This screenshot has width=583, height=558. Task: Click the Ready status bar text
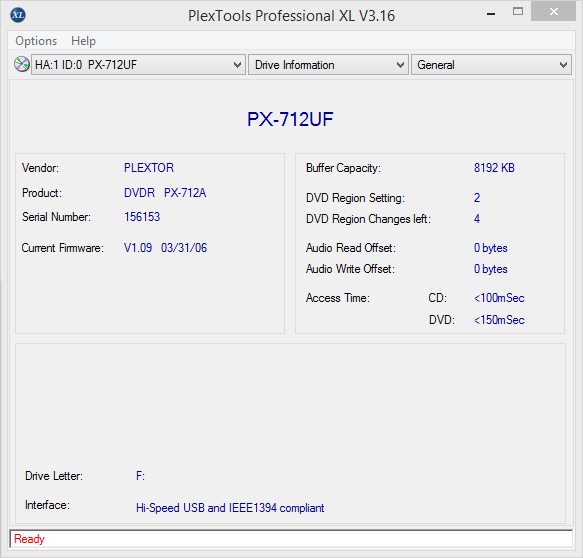pyautogui.click(x=29, y=539)
